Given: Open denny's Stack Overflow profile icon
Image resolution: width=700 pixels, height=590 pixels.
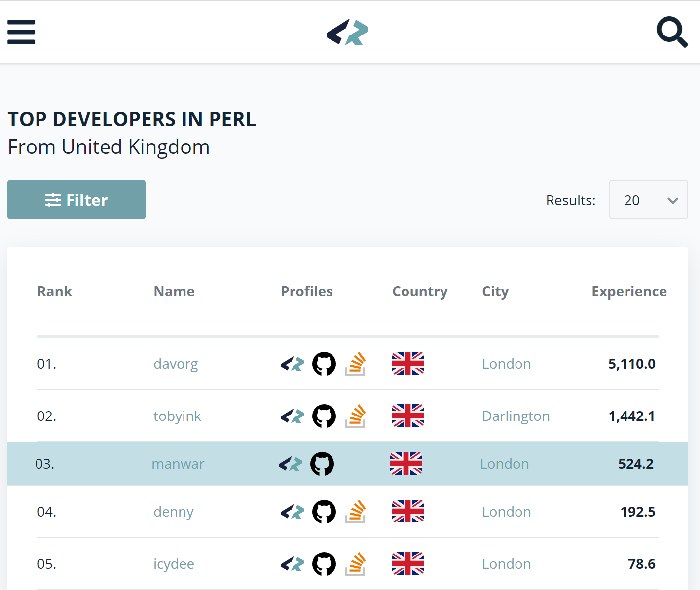Looking at the screenshot, I should (x=355, y=512).
